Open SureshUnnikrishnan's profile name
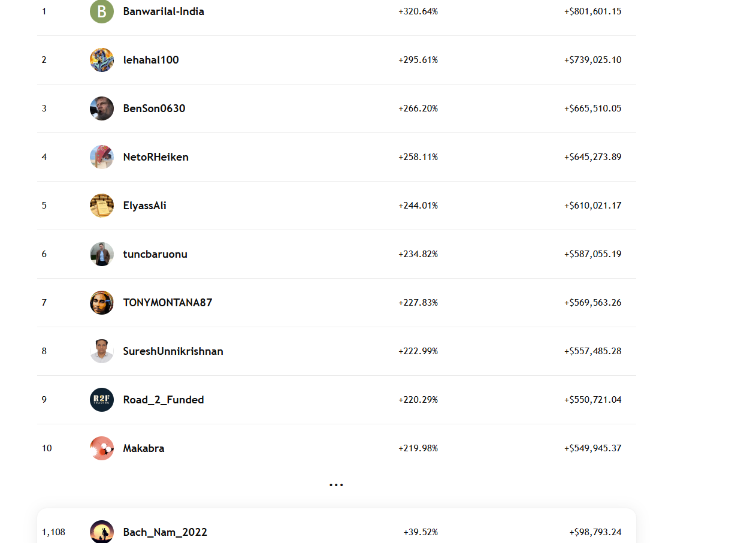The image size is (756, 543). 173,351
